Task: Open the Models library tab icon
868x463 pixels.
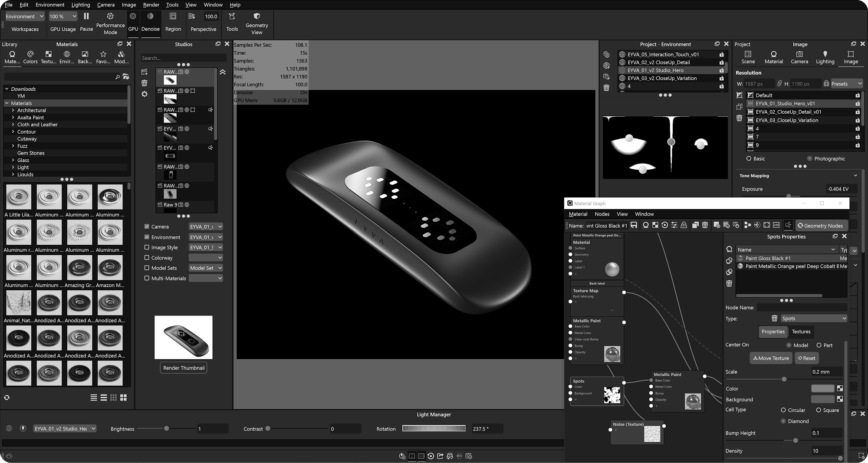Action: (x=121, y=57)
